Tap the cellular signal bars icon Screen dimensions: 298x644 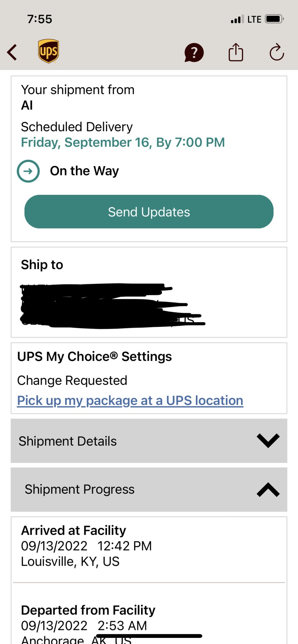[237, 20]
